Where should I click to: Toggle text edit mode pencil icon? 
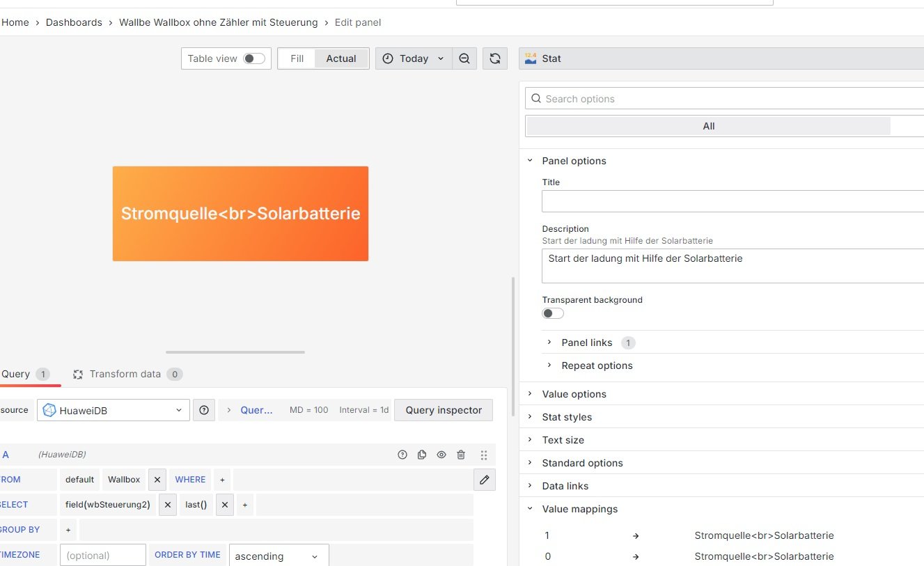click(x=484, y=480)
